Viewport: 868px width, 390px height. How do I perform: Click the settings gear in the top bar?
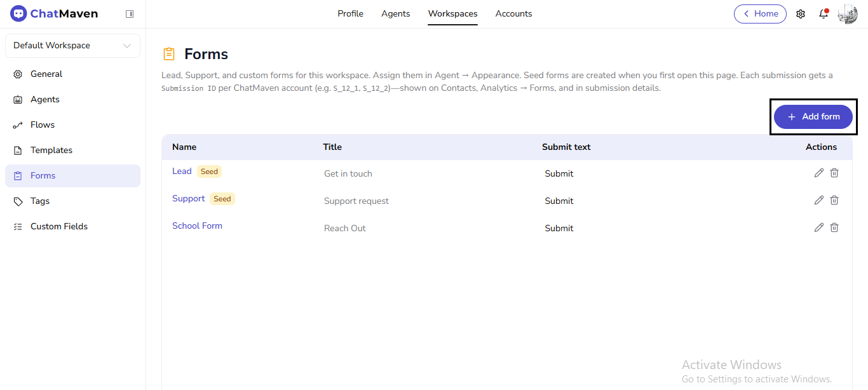click(x=801, y=13)
